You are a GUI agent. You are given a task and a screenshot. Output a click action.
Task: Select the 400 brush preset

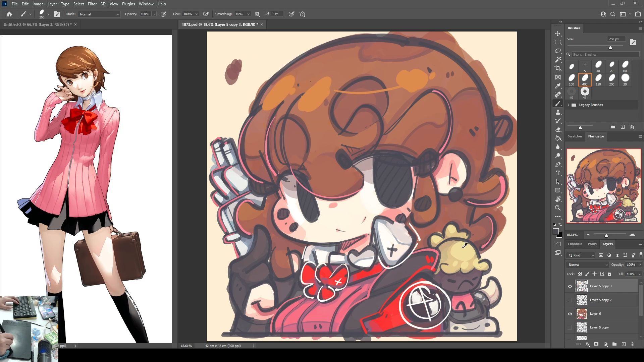coord(585,80)
